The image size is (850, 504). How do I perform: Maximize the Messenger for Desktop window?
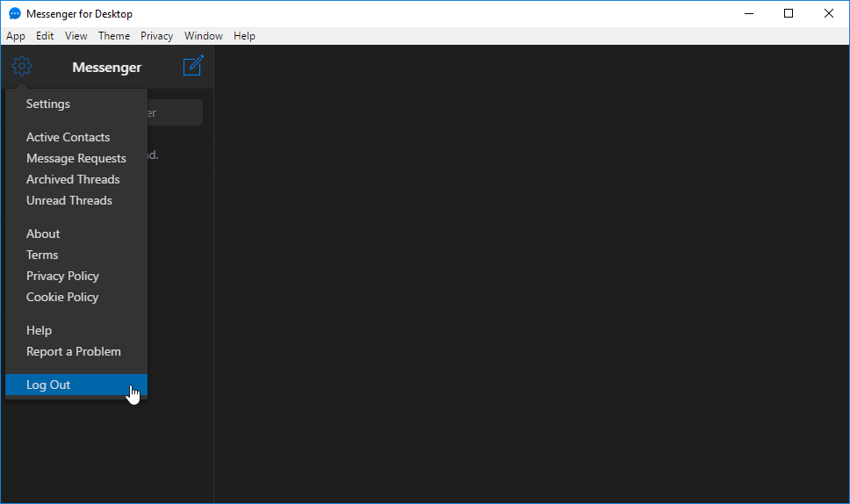click(789, 13)
